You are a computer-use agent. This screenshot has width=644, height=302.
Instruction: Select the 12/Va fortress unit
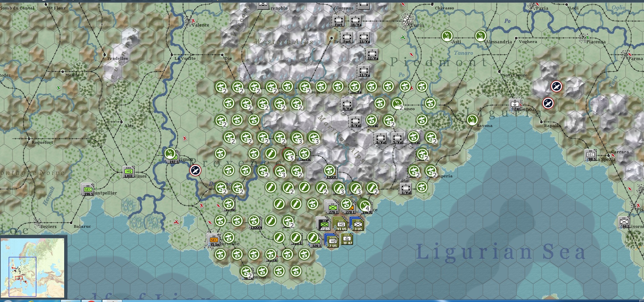(x=372, y=54)
